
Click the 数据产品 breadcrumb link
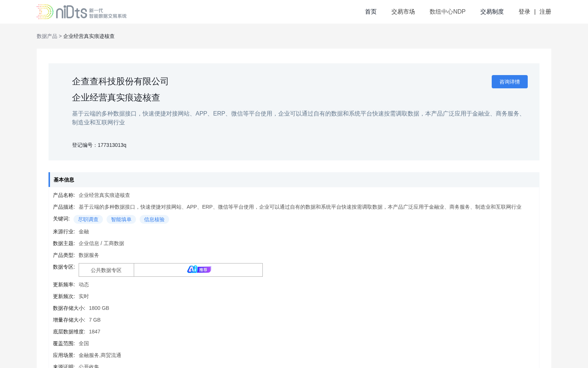coord(47,36)
